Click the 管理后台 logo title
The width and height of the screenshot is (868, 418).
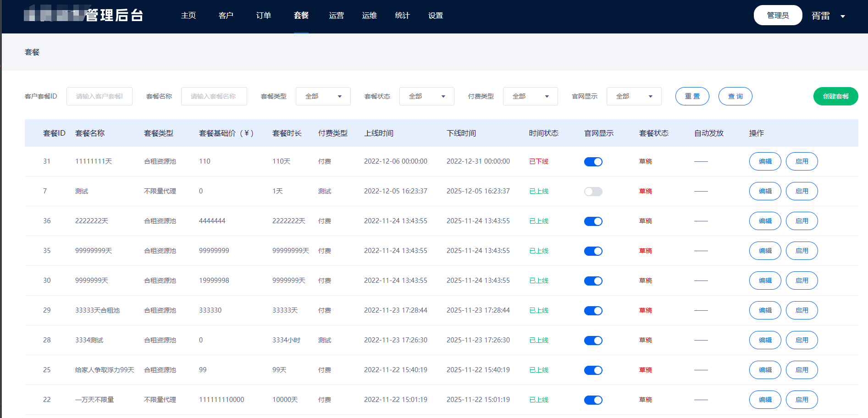[x=114, y=15]
